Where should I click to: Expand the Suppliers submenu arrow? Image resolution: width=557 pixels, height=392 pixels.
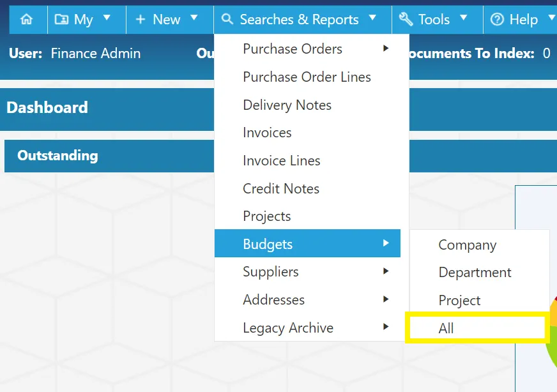click(386, 271)
